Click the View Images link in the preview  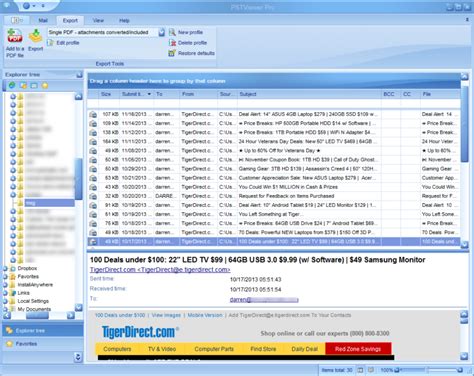pos(166,315)
